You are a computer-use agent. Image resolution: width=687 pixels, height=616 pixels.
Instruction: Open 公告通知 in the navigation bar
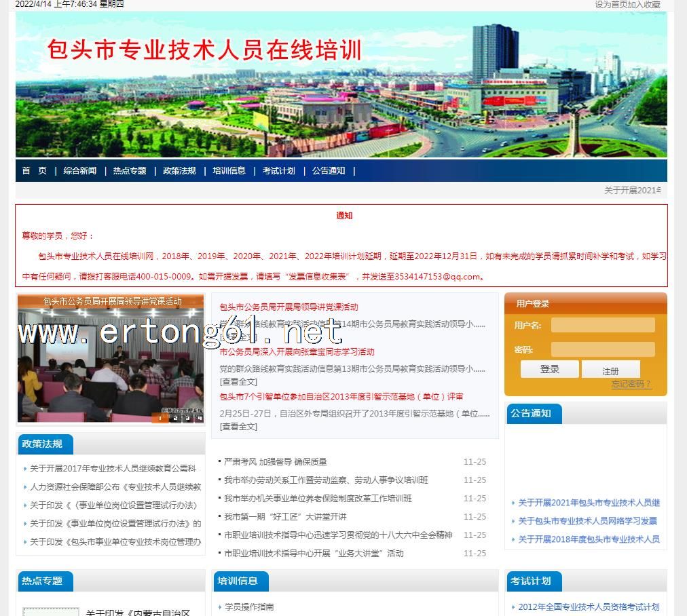pos(329,171)
